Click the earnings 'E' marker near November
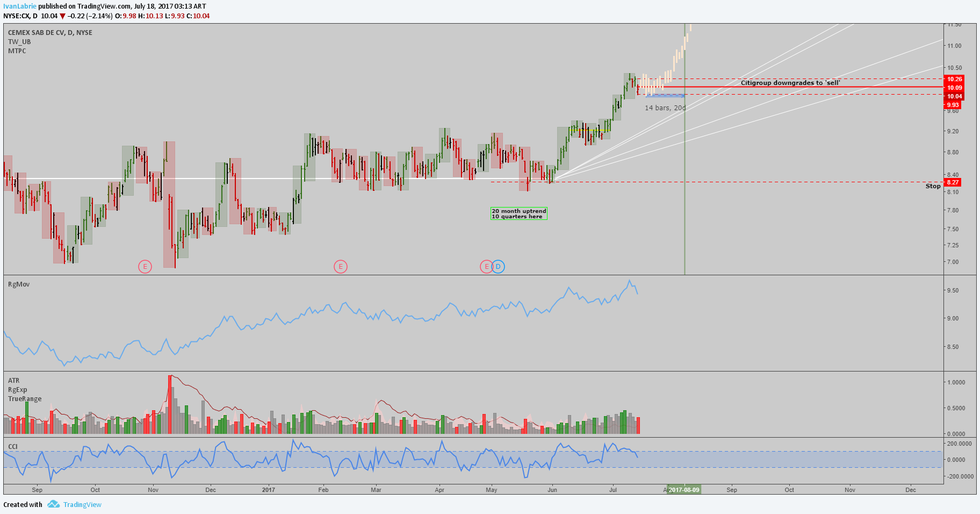 click(x=145, y=266)
